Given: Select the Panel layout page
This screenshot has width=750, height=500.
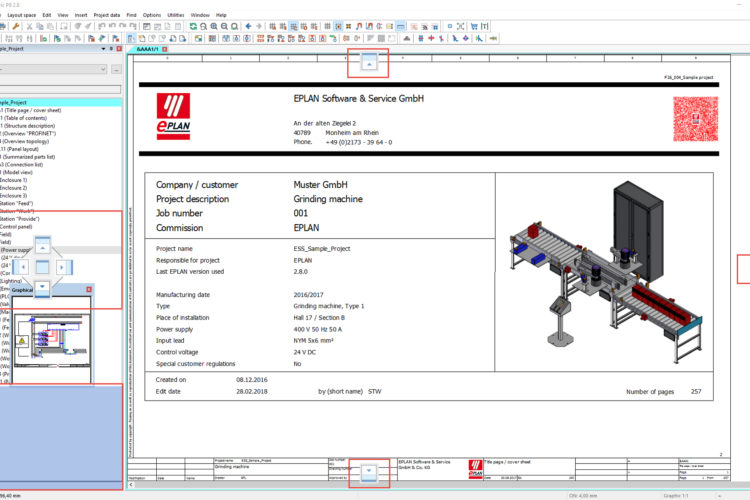Looking at the screenshot, I should (x=20, y=149).
